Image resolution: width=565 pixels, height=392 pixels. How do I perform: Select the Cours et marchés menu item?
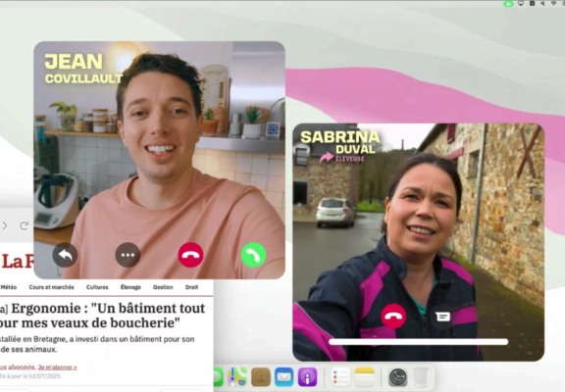(x=52, y=287)
